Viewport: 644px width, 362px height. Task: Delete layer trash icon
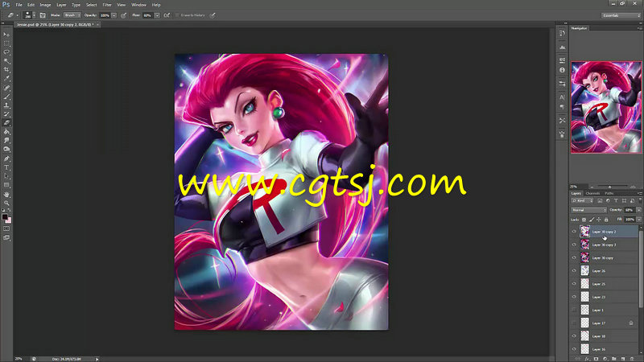tap(632, 359)
